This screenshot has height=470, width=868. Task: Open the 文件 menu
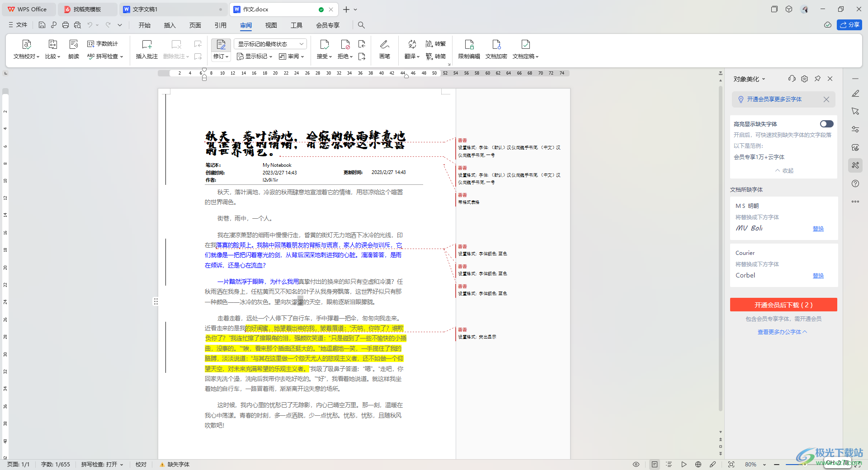coord(18,25)
